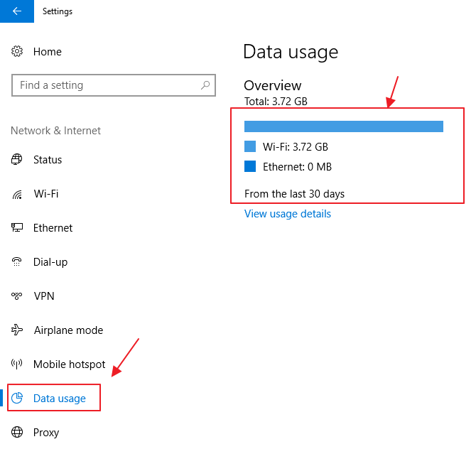The height and width of the screenshot is (476, 476).
Task: Click the dark blue Ethernet legend swatch
Action: pyautogui.click(x=250, y=167)
